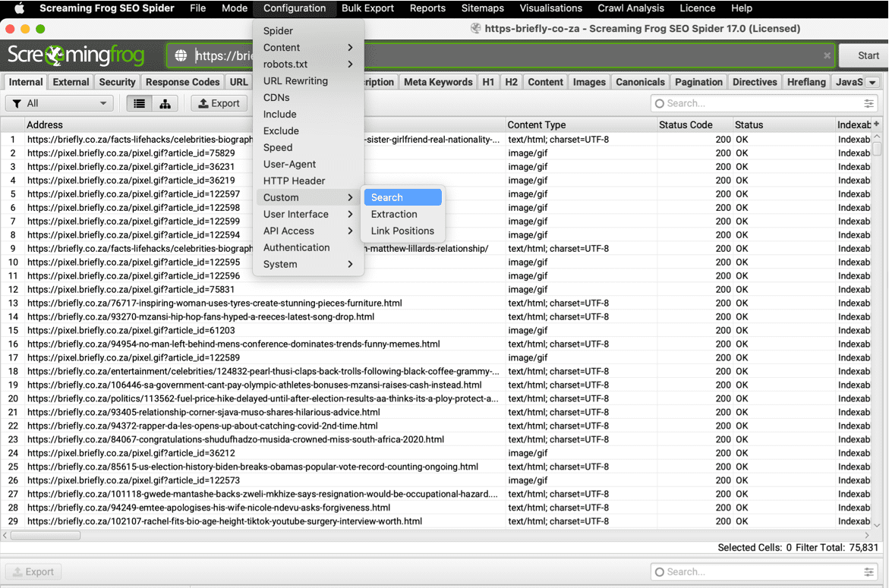This screenshot has width=889, height=588.
Task: Open search options sliders icon in top search
Action: [x=869, y=103]
